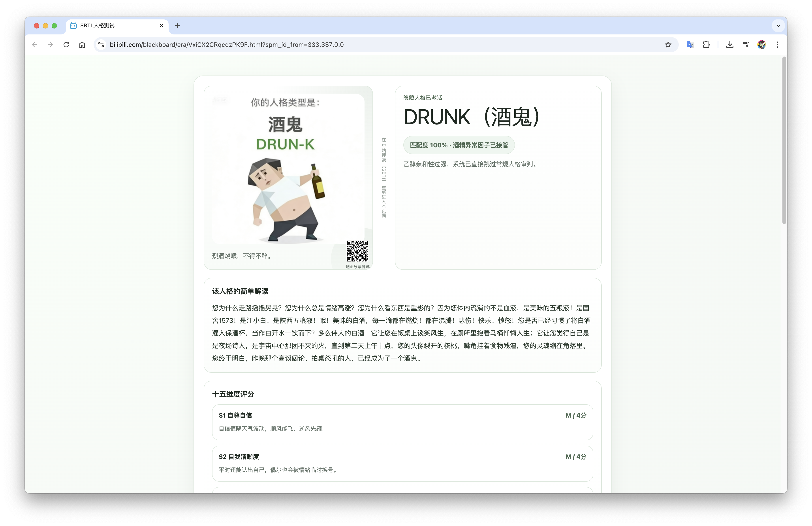Open the tab search chevron

pos(778,26)
